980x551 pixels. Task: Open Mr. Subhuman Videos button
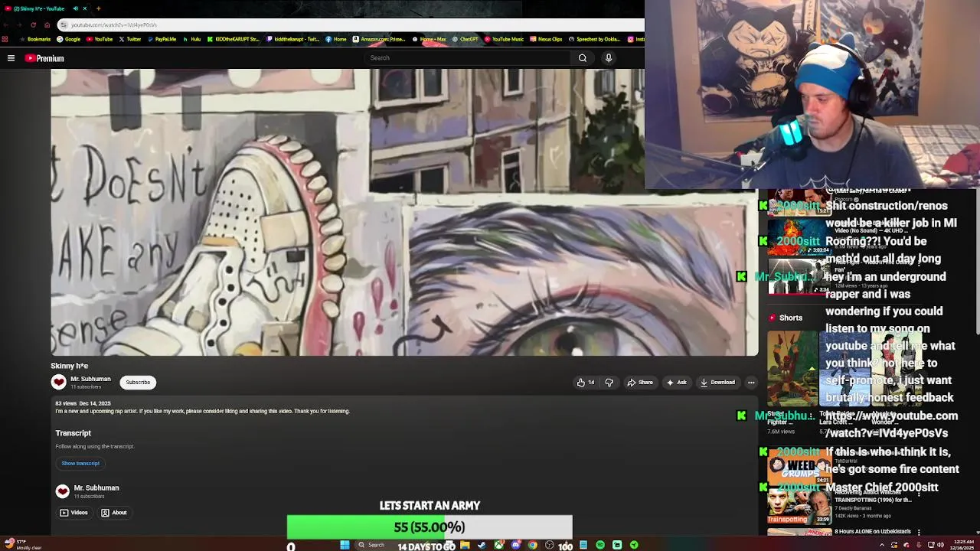74,513
